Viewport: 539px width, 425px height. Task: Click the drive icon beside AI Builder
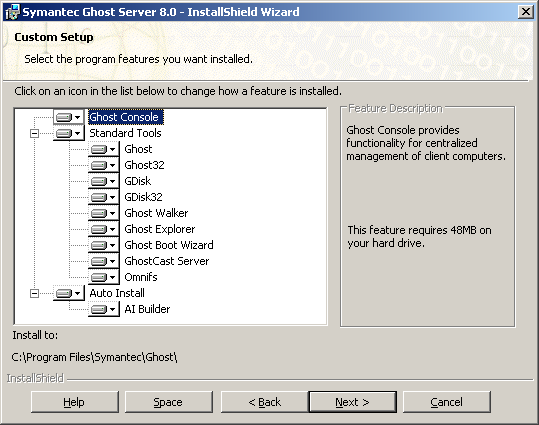coord(104,309)
